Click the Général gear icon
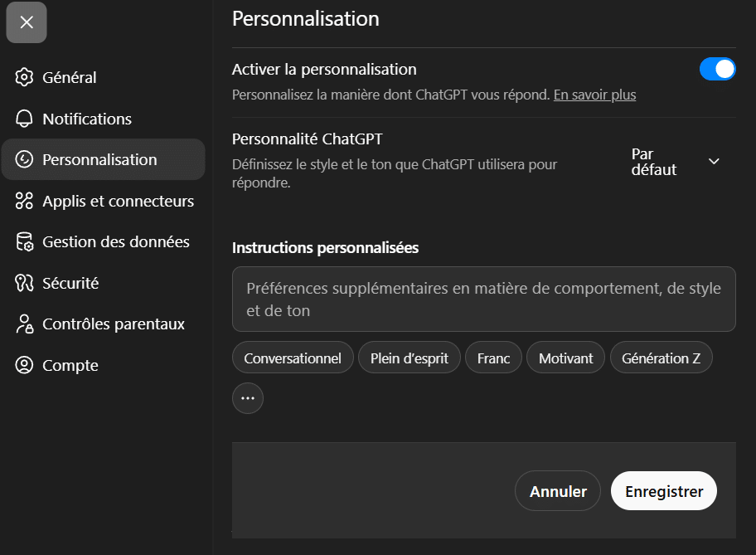Image resolution: width=756 pixels, height=555 pixels. pos(25,77)
